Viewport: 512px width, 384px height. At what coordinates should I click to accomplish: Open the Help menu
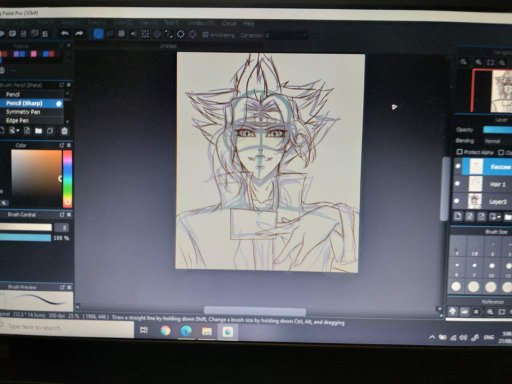[248, 23]
